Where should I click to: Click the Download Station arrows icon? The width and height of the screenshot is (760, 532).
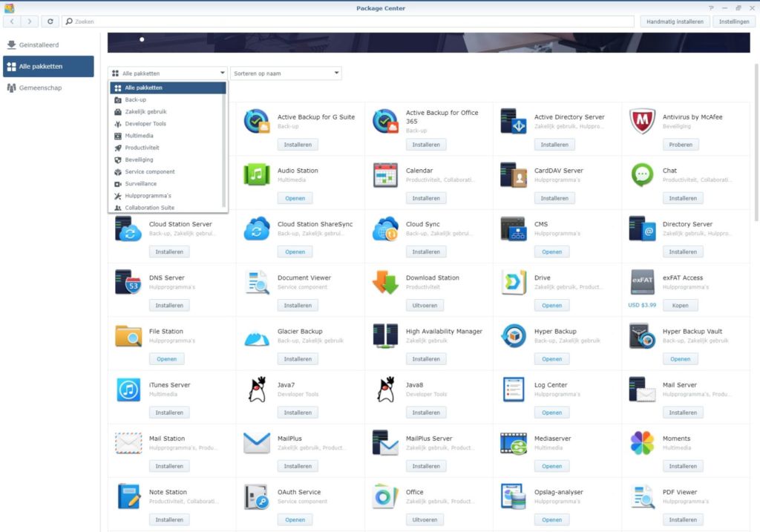pos(385,282)
